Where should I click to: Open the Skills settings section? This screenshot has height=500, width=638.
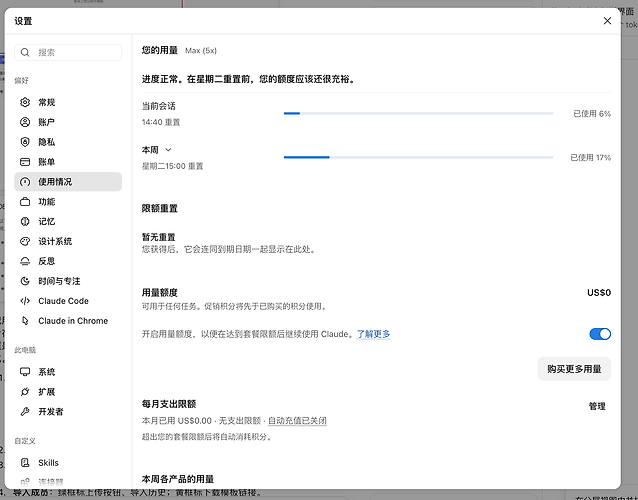coord(68,463)
